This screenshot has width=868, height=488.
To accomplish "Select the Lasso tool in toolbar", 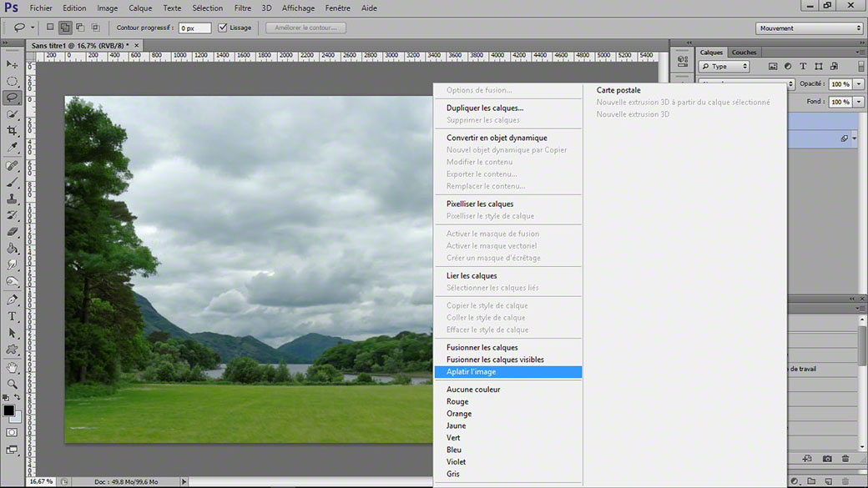I will [13, 98].
